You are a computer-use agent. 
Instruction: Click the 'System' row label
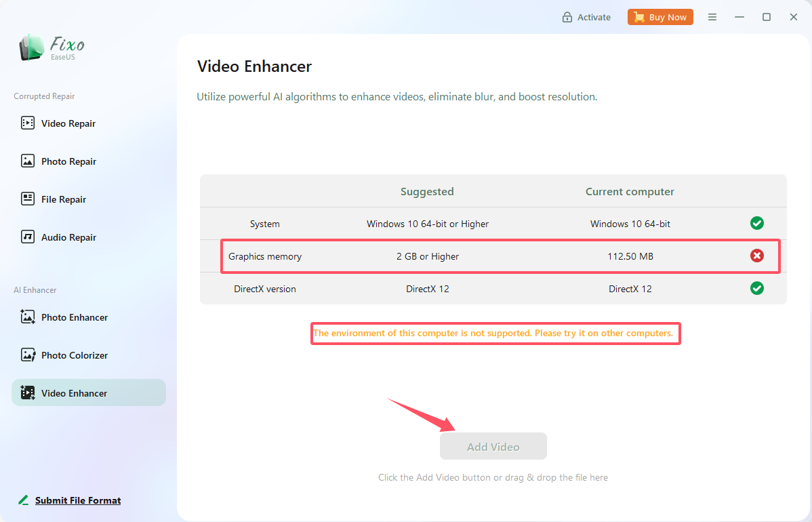264,224
